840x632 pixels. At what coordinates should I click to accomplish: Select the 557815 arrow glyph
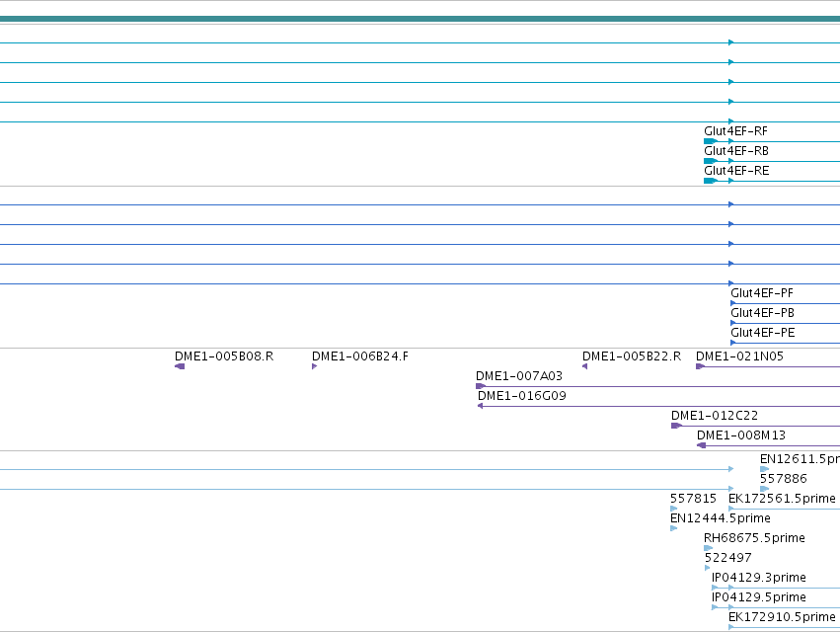(x=673, y=509)
